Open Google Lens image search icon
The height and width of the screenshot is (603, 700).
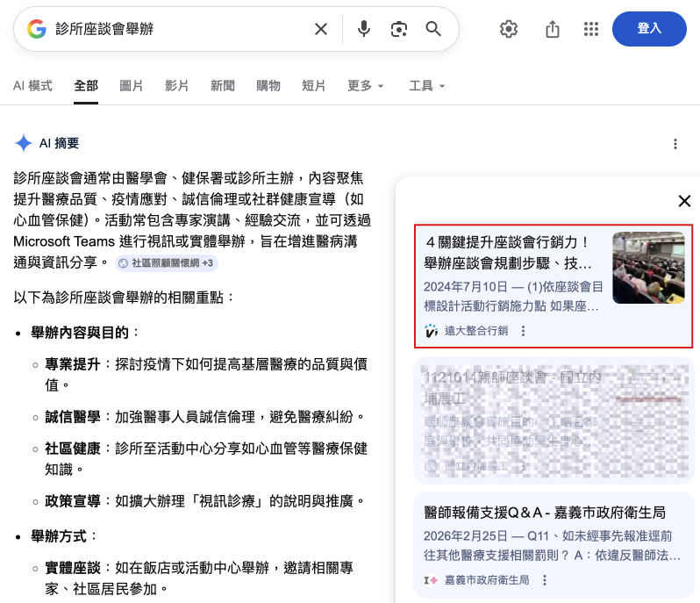(399, 29)
